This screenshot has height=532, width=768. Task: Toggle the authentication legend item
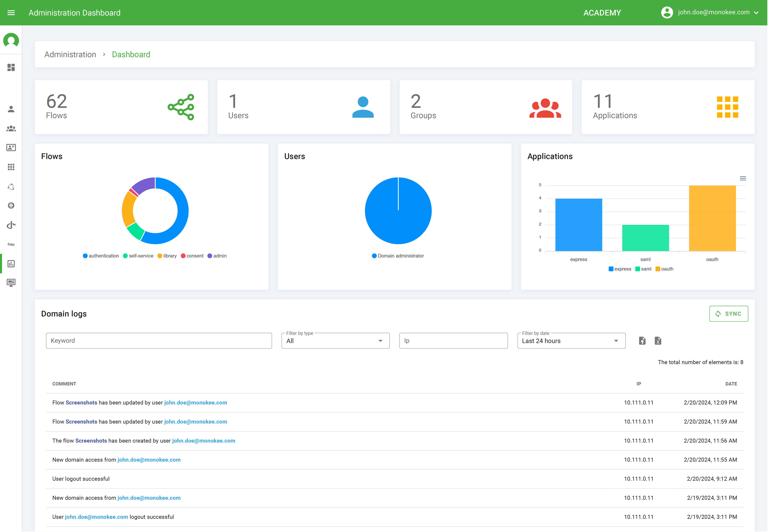click(101, 256)
